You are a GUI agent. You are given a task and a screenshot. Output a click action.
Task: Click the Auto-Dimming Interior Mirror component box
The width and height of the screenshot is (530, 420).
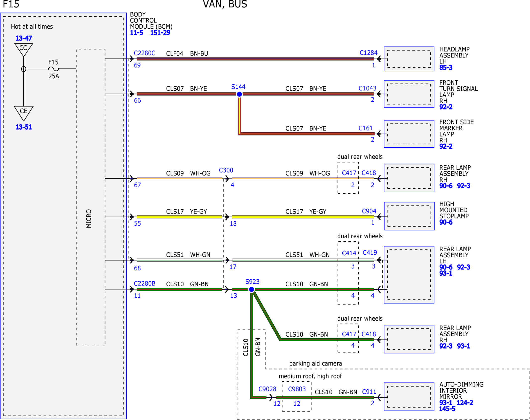[409, 397]
